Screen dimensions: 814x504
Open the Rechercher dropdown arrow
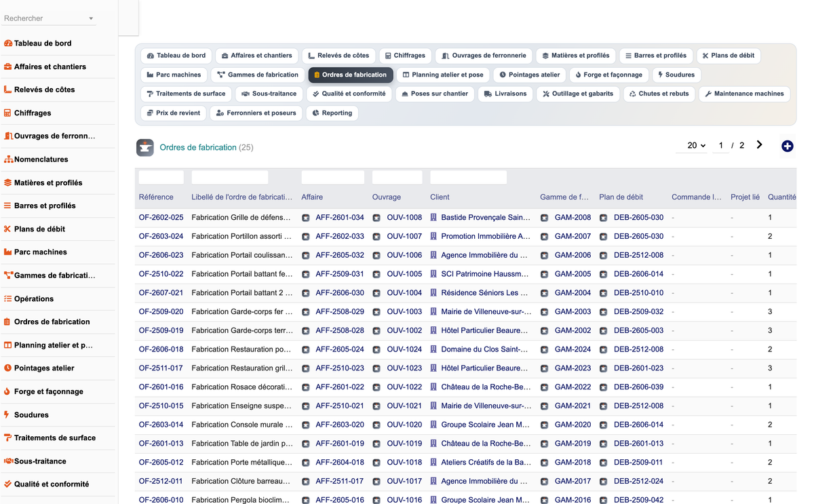pyautogui.click(x=91, y=19)
